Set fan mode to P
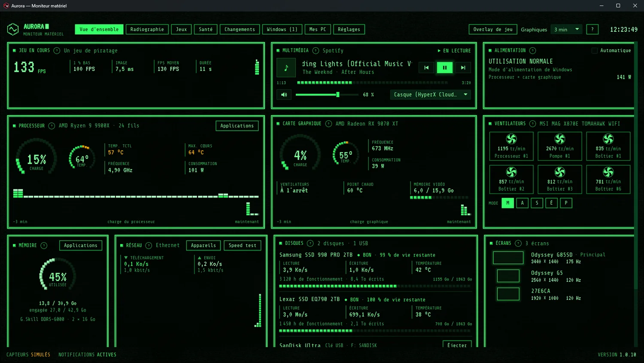Viewport: 644px width, 363px height. [x=566, y=203]
